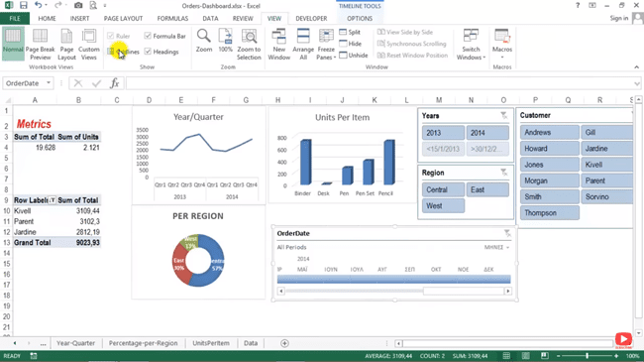Open the New Window tool
The width and height of the screenshot is (644, 362).
(278, 44)
